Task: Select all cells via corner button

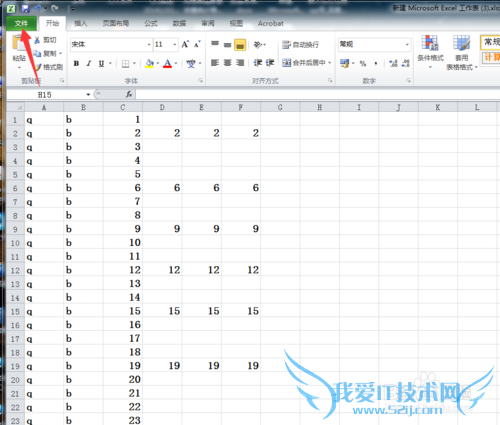Action: point(15,107)
